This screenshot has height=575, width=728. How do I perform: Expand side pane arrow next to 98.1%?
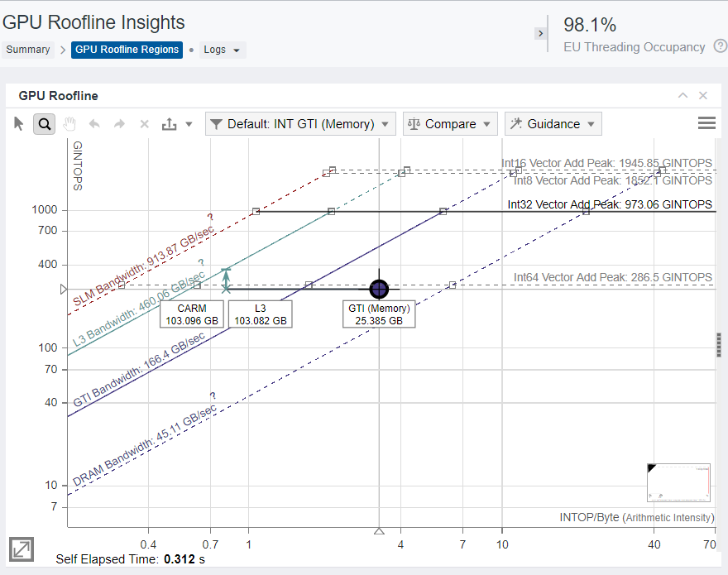[x=540, y=34]
